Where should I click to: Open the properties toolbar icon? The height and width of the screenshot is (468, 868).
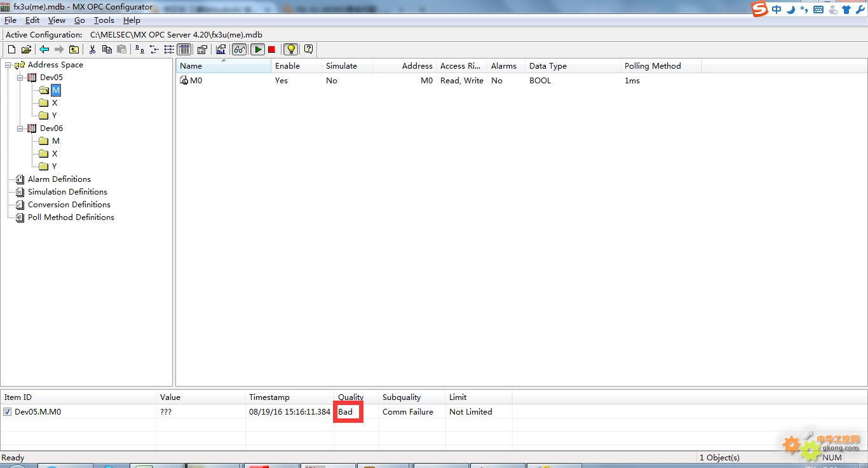pos(203,50)
